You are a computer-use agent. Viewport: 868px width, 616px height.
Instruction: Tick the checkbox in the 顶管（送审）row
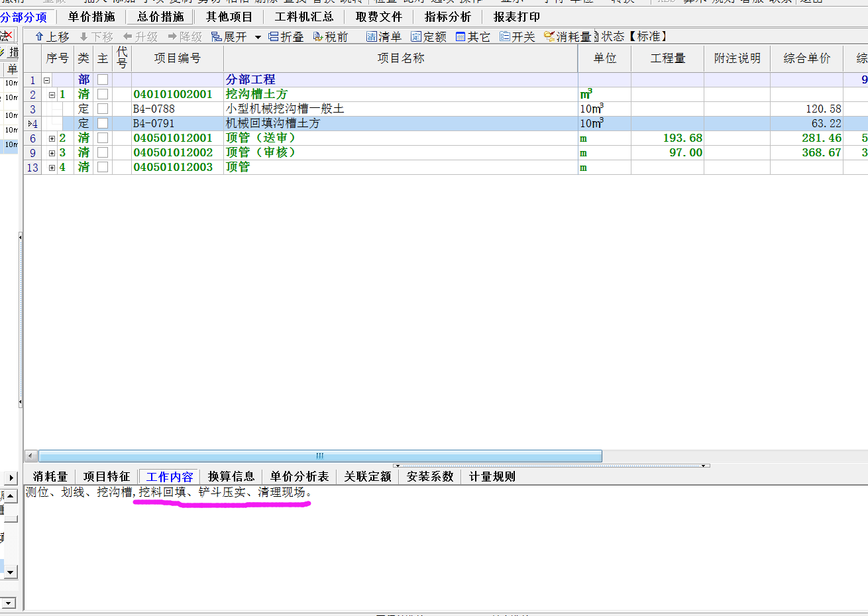(103, 138)
